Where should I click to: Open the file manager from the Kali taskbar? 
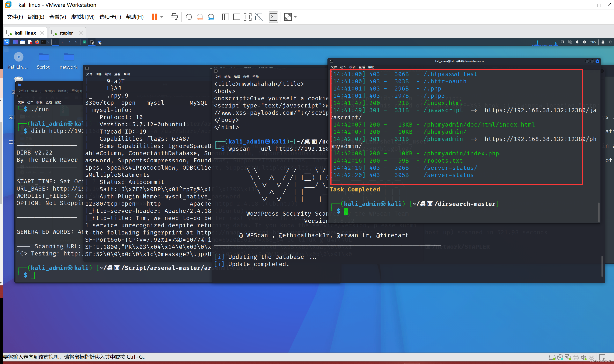tap(22, 42)
